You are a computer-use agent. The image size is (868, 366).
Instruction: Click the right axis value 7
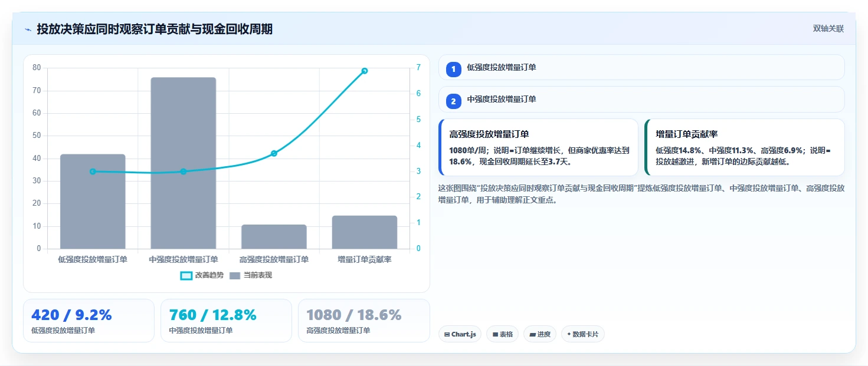418,68
